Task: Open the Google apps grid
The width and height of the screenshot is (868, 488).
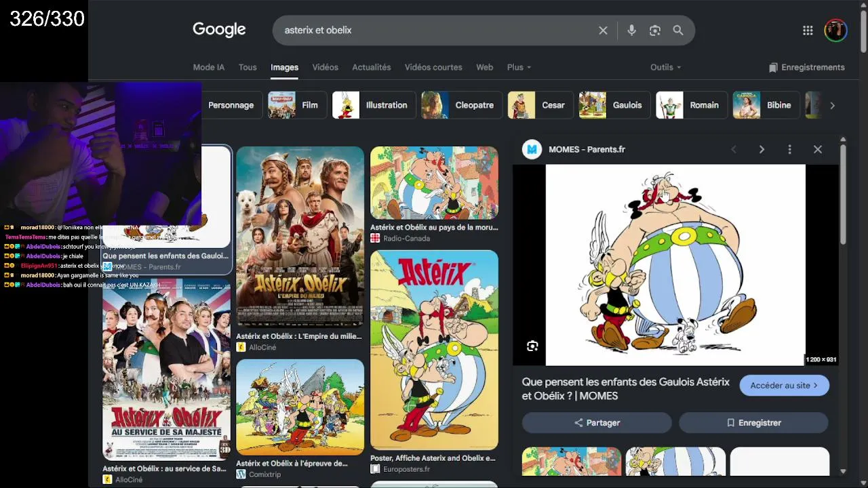Action: (x=808, y=30)
